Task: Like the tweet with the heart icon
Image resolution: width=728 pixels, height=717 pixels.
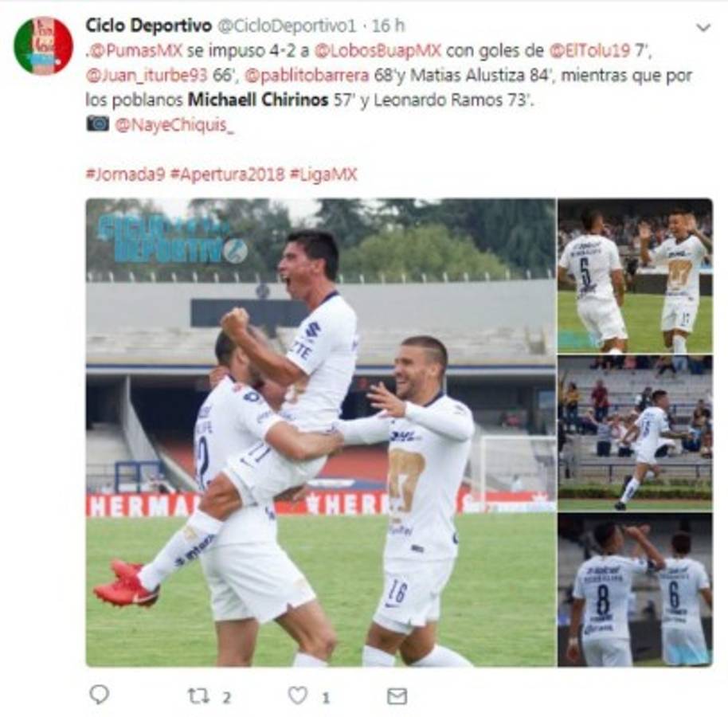Action: click(298, 695)
